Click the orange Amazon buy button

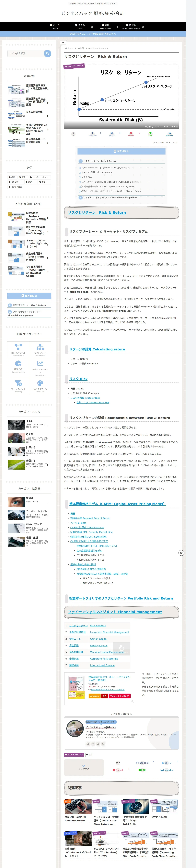[94, 696]
